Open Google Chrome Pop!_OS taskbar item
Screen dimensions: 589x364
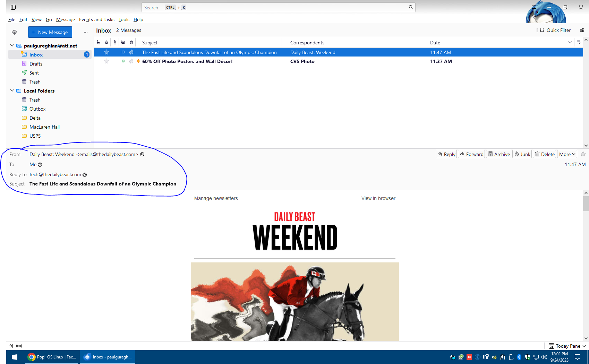point(52,357)
